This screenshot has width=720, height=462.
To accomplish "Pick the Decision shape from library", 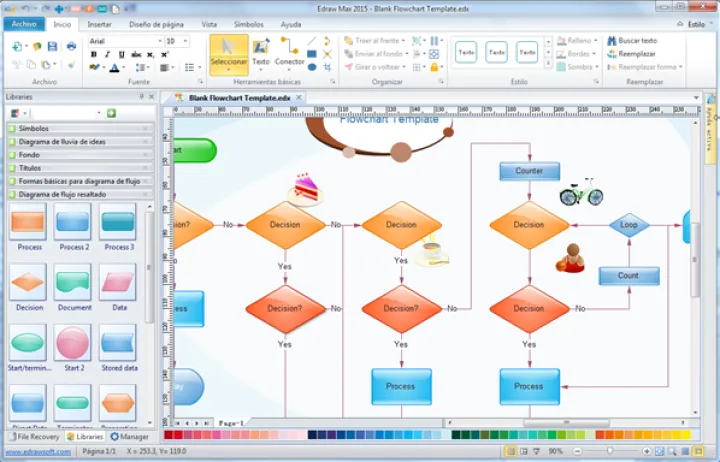I will coord(28,285).
